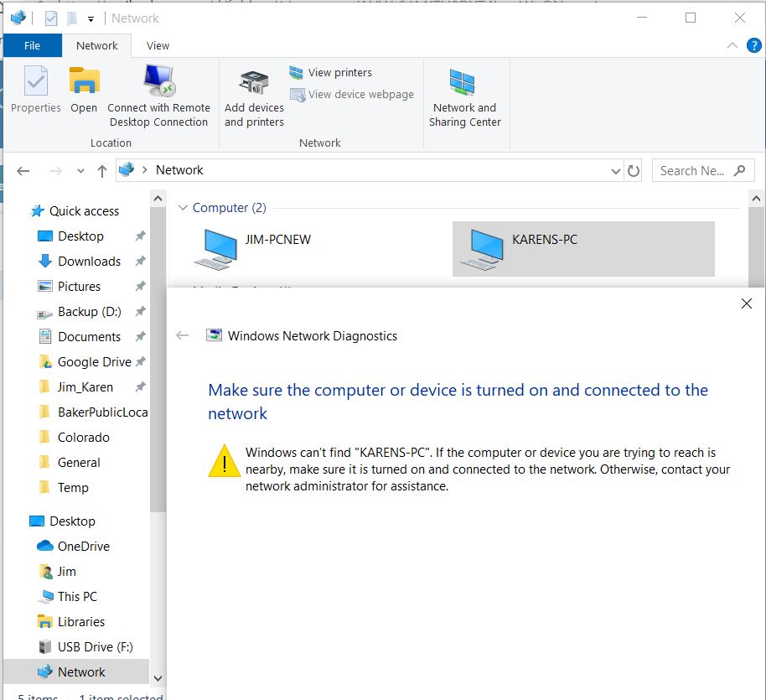
Task: Select the Network ribbon tab
Action: pos(96,45)
